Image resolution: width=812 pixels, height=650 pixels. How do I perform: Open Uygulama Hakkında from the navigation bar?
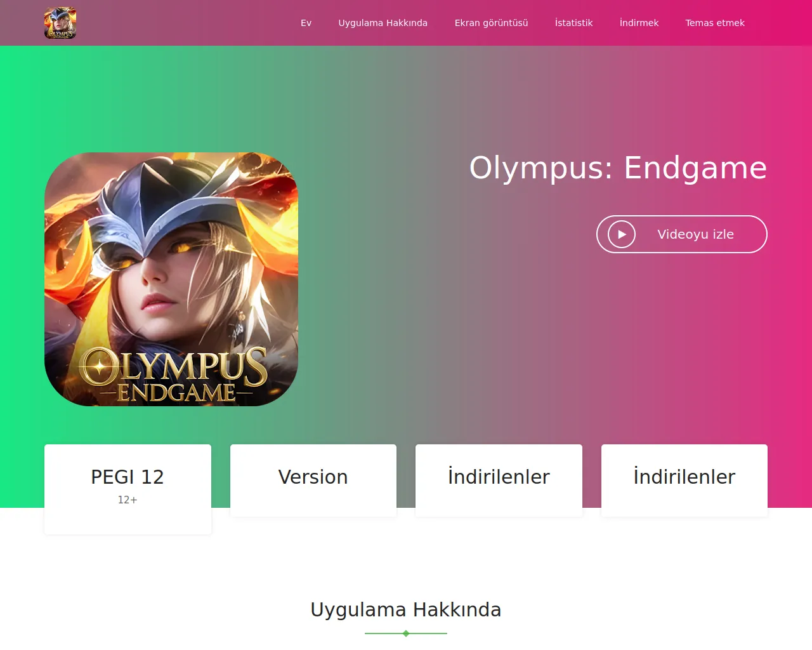(383, 23)
